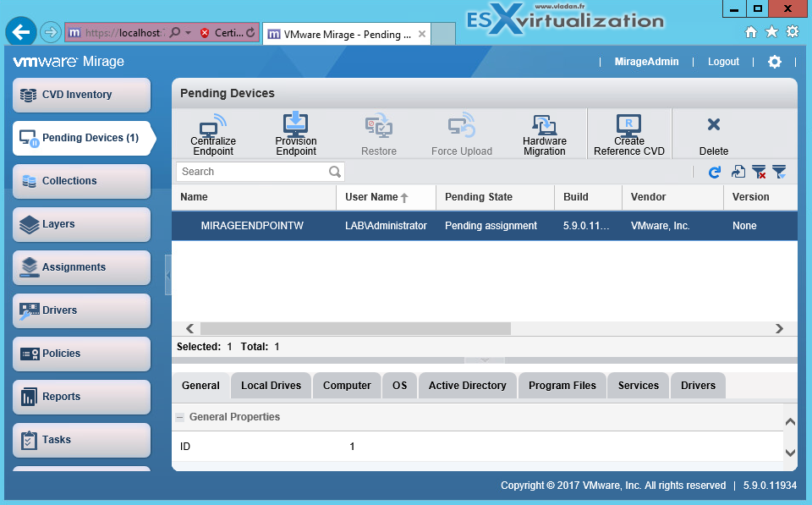Open CVD Inventory in the sidebar
Screen dimensions: 812x505
pyautogui.click(x=82, y=95)
